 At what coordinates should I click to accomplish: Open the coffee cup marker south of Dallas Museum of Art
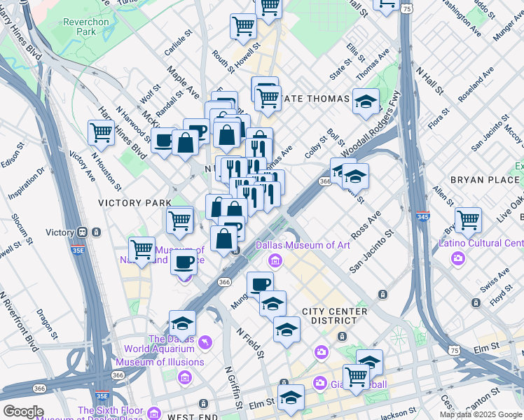pos(260,284)
